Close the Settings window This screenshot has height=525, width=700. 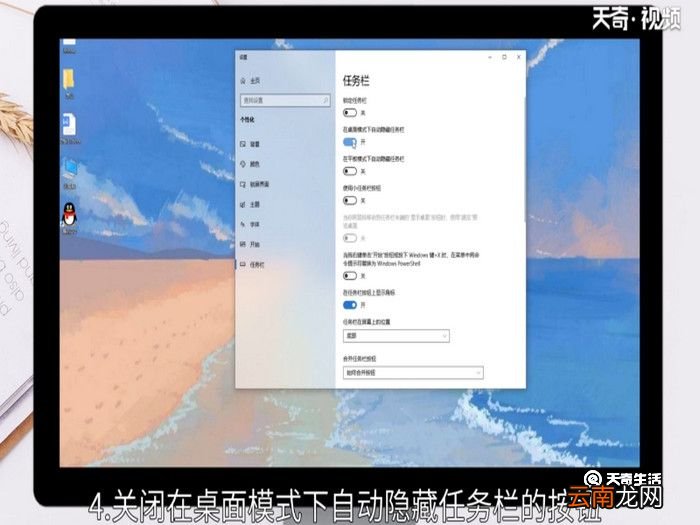coord(518,57)
